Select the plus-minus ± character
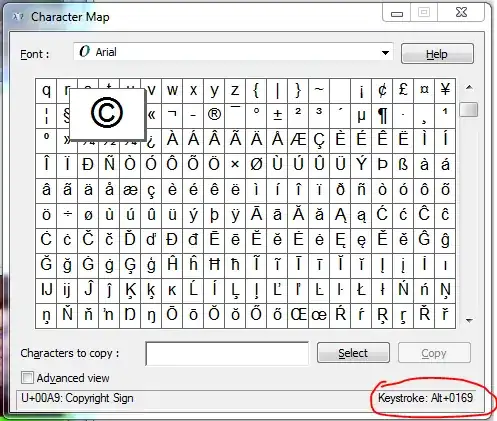Viewport: 497px width, 421px height. [277, 115]
